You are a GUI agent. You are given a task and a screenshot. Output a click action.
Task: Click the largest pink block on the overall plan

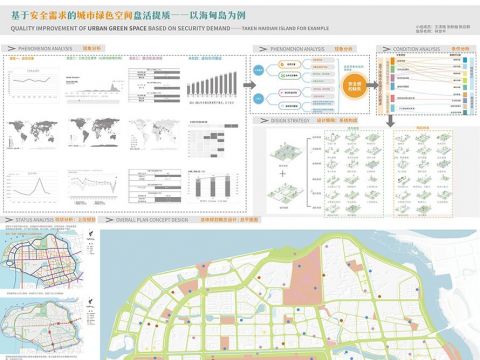tap(303, 278)
